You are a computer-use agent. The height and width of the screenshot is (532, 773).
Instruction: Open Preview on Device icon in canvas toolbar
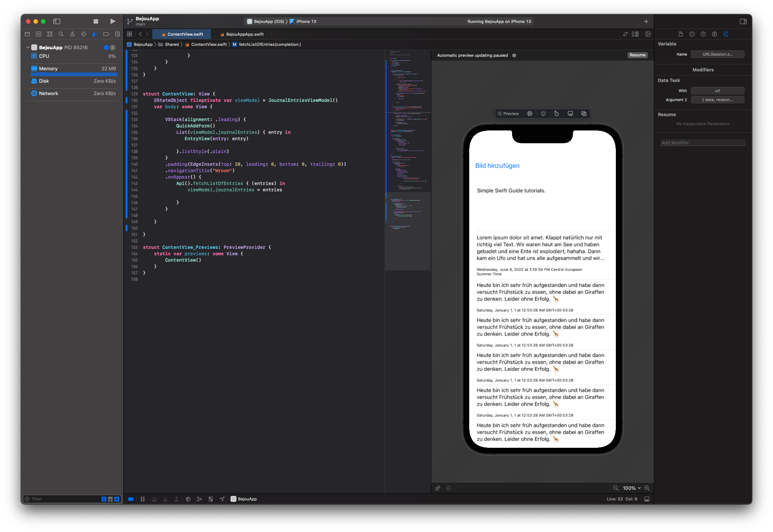570,114
